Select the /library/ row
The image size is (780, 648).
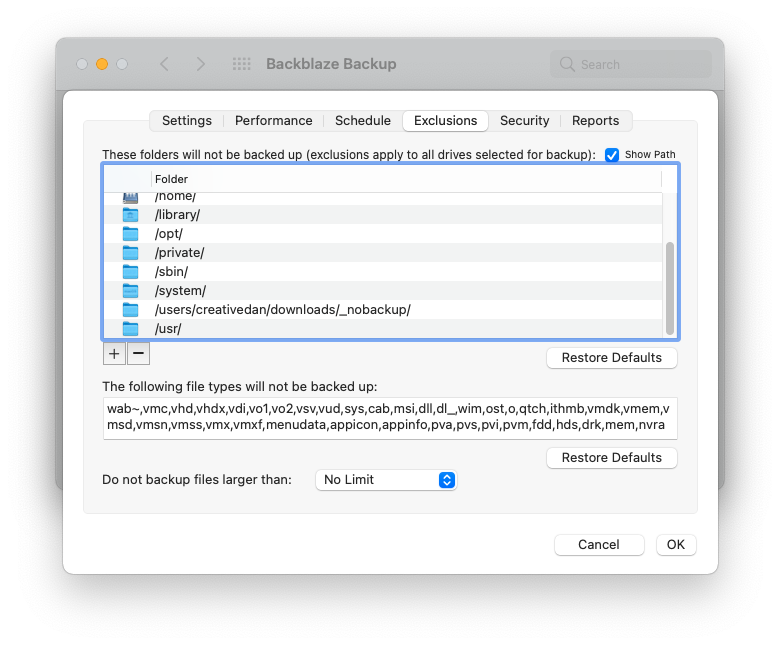point(383,215)
